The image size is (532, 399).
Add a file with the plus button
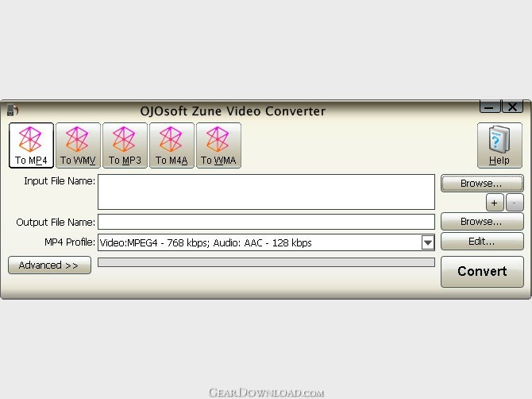click(495, 203)
